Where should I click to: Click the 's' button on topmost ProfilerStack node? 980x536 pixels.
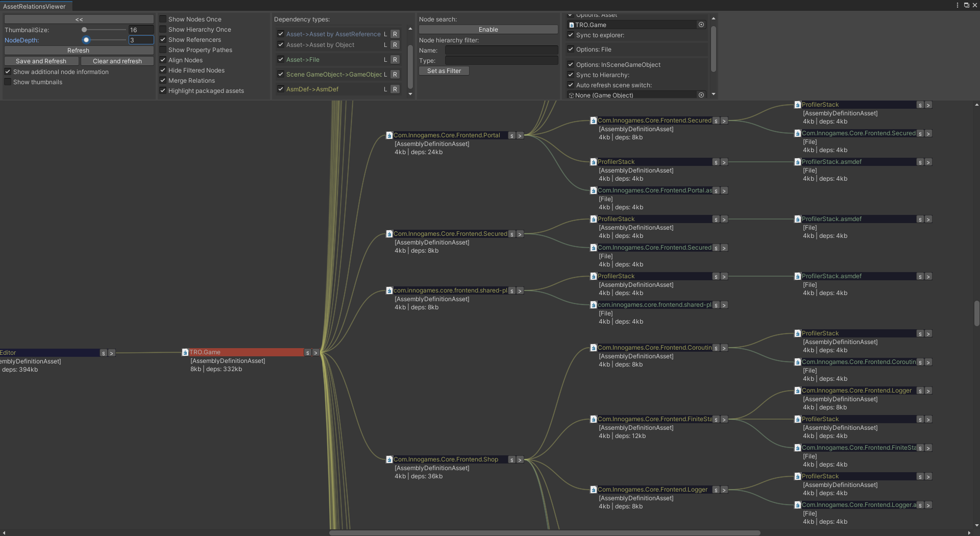[920, 105]
